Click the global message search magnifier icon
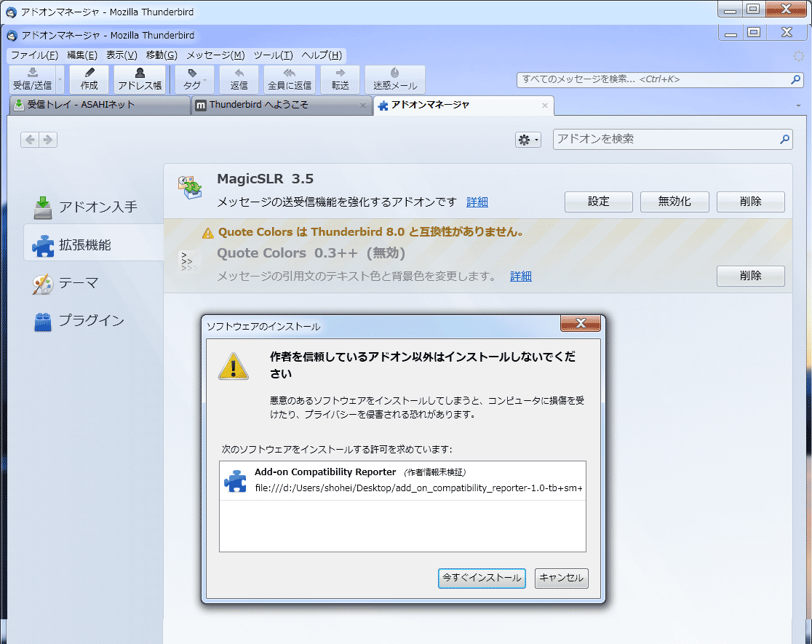Screen dimensions: 812x644 [x=796, y=79]
